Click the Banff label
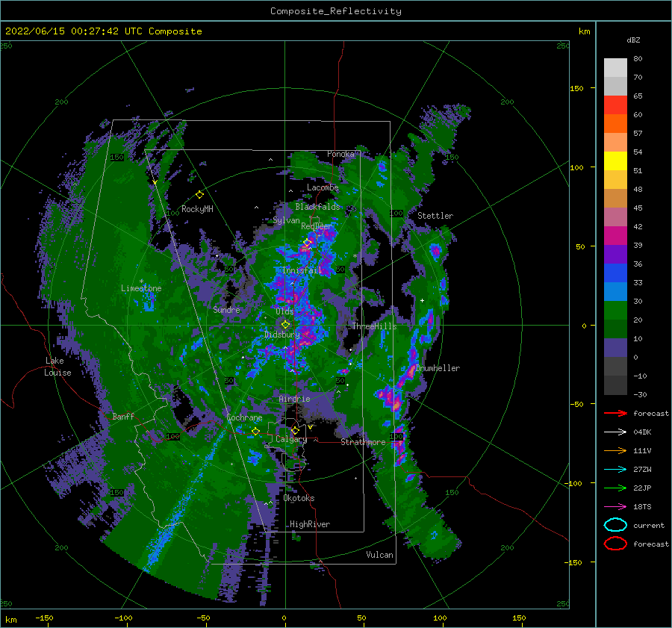The image size is (672, 628). [123, 416]
